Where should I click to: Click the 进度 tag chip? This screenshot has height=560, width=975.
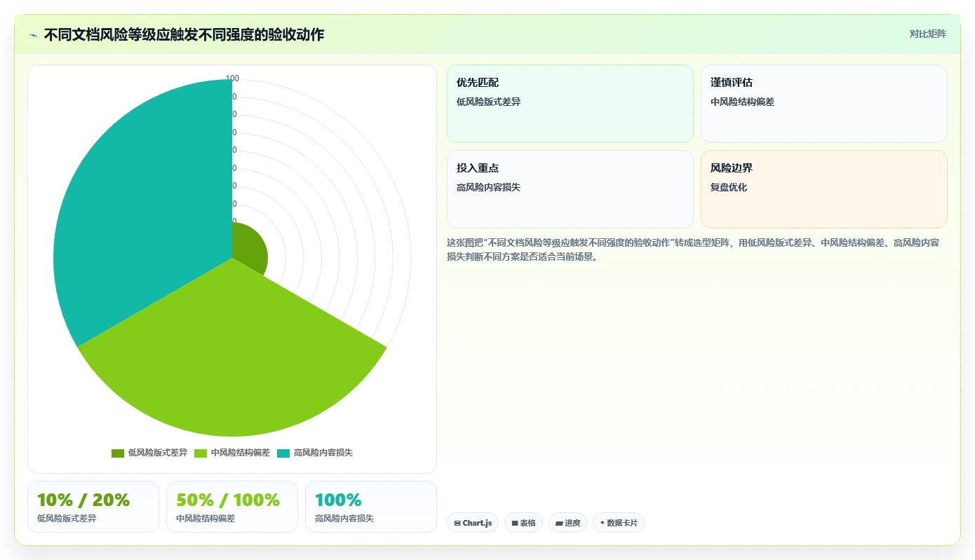click(567, 523)
